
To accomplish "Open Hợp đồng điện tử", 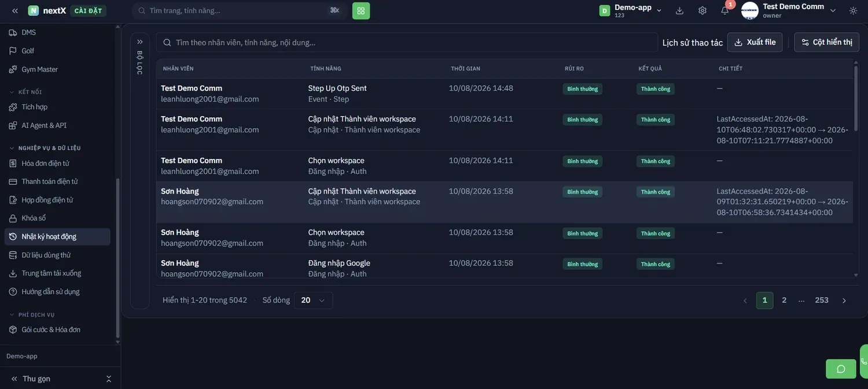I will click(x=57, y=200).
